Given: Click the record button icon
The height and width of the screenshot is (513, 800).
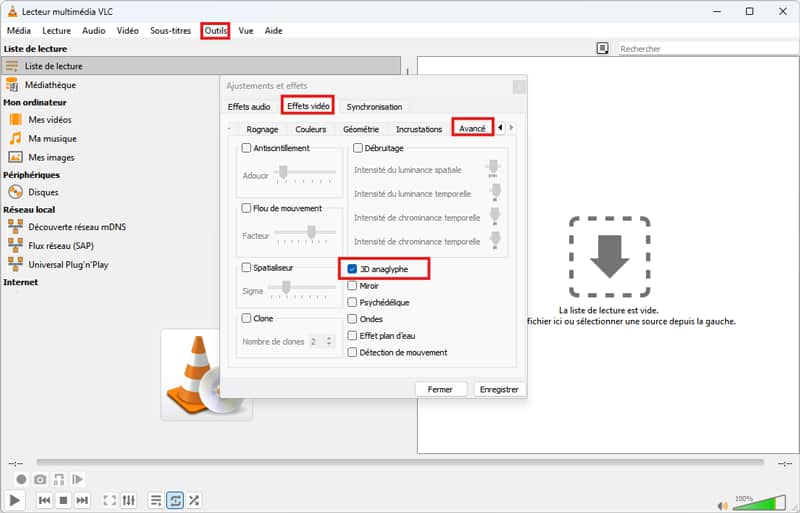Looking at the screenshot, I should pos(21,480).
